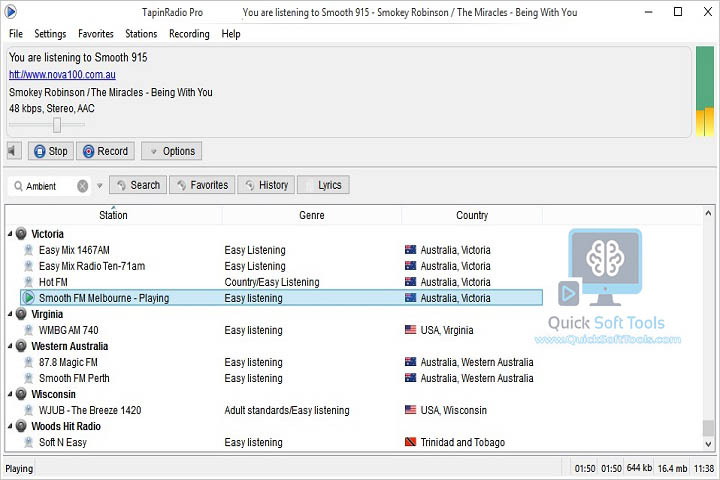Screen dimensions: 720x480
Task: Click the green play icon of Smooth FM Melbourne
Action: (x=28, y=298)
